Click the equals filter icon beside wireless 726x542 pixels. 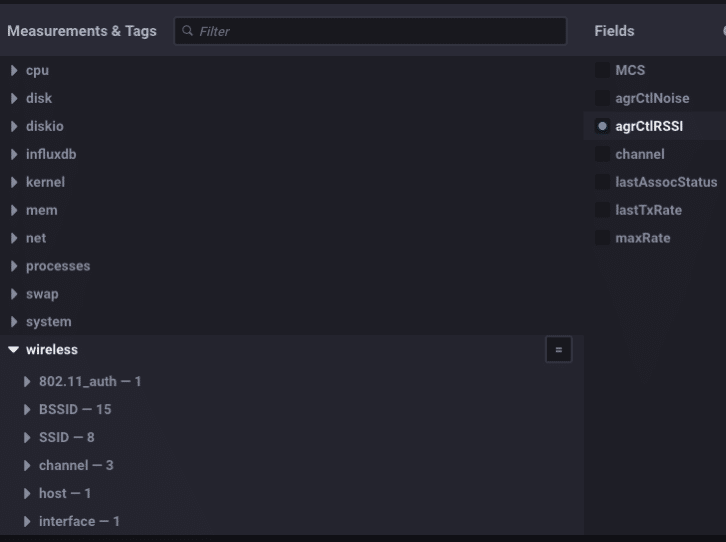tap(558, 350)
